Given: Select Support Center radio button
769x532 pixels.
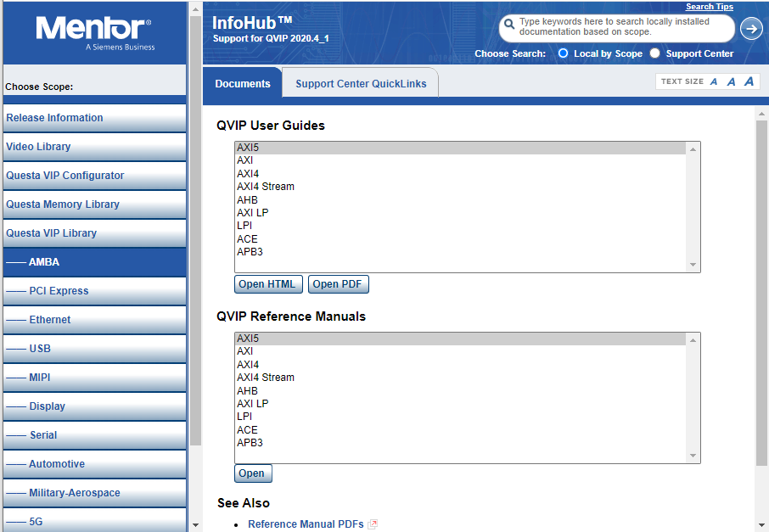Looking at the screenshot, I should 654,53.
